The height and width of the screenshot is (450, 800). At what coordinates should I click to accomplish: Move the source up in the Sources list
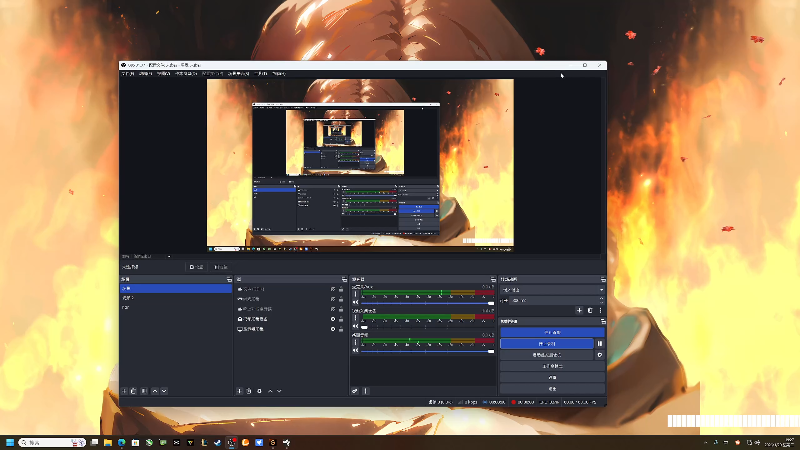click(270, 391)
